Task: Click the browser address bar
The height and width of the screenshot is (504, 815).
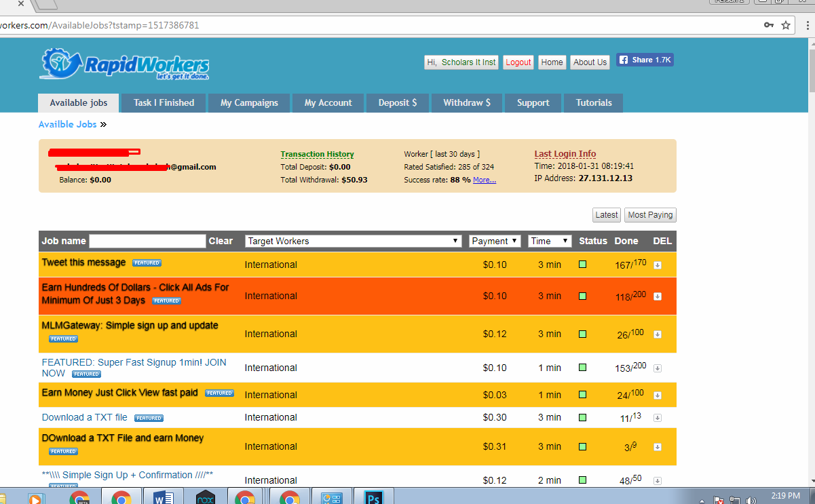Action: pos(380,25)
